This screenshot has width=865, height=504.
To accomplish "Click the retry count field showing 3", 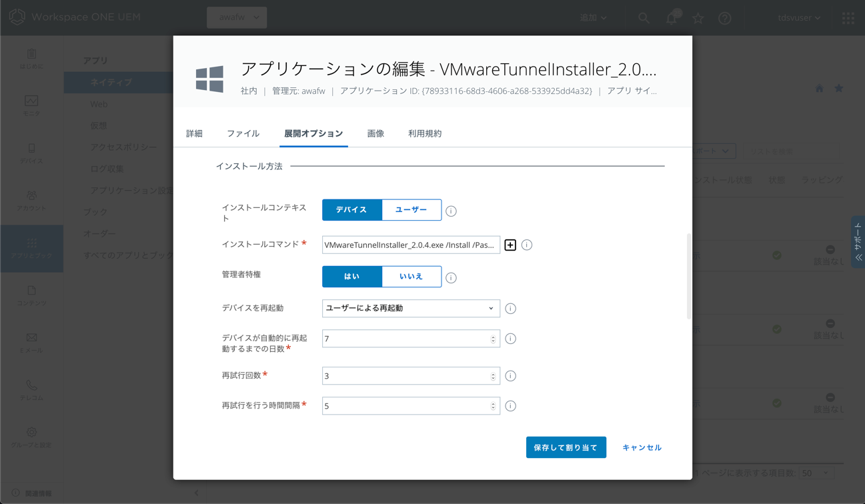I will pos(411,376).
